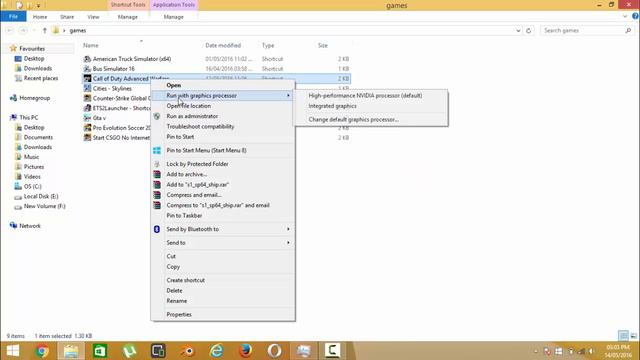The height and width of the screenshot is (360, 640).
Task: Sort by the Type column header
Action: [268, 45]
